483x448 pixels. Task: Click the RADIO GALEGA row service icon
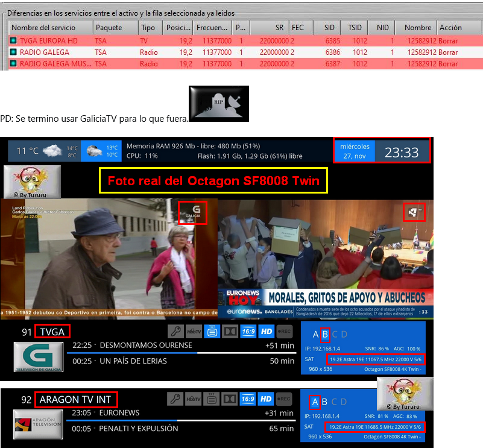click(13, 52)
